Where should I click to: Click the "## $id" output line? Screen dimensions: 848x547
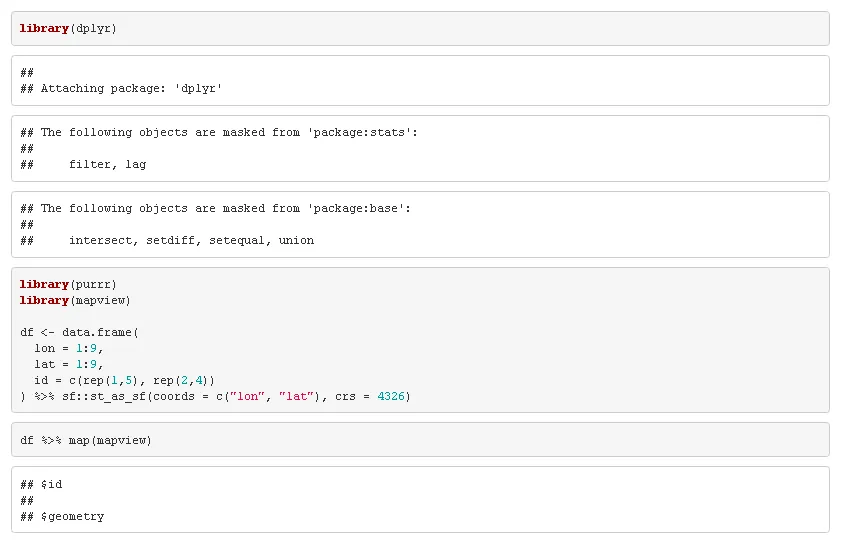tap(41, 484)
